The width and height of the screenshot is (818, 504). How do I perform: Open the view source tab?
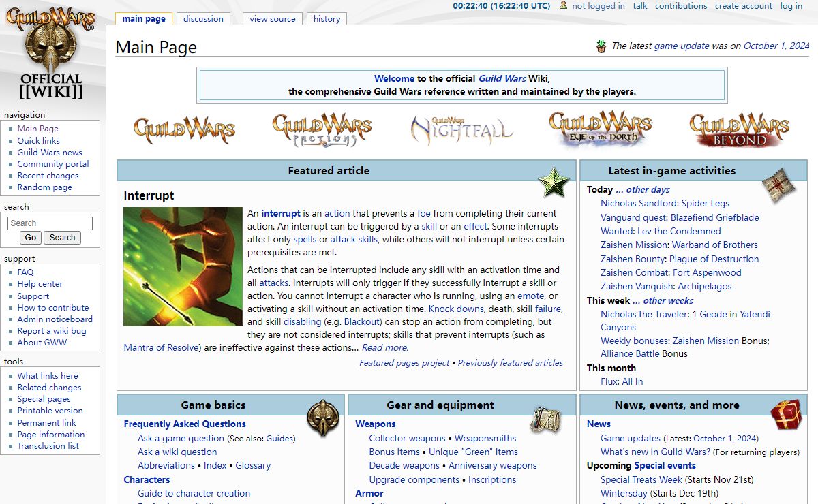click(273, 19)
